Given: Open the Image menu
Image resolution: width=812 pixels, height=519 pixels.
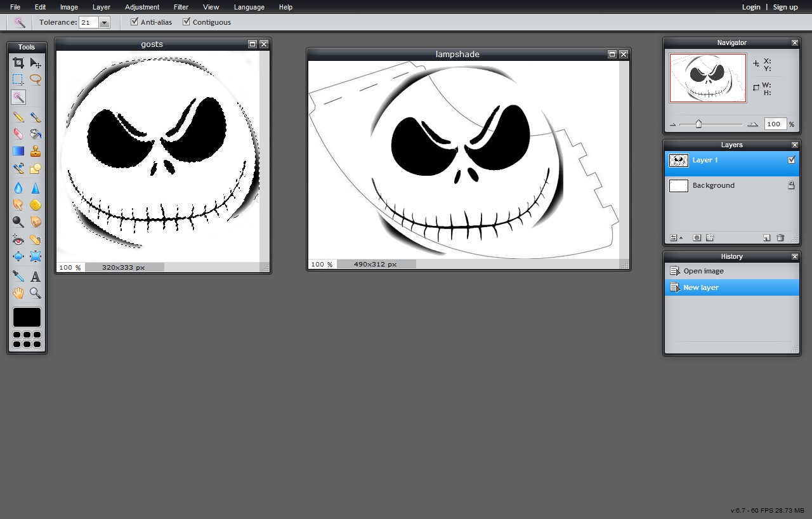Looking at the screenshot, I should 69,7.
